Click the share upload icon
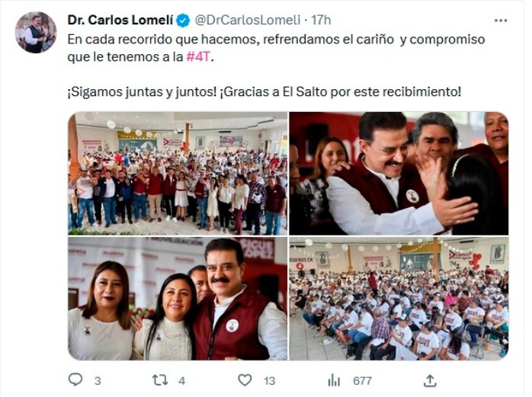 430,380
